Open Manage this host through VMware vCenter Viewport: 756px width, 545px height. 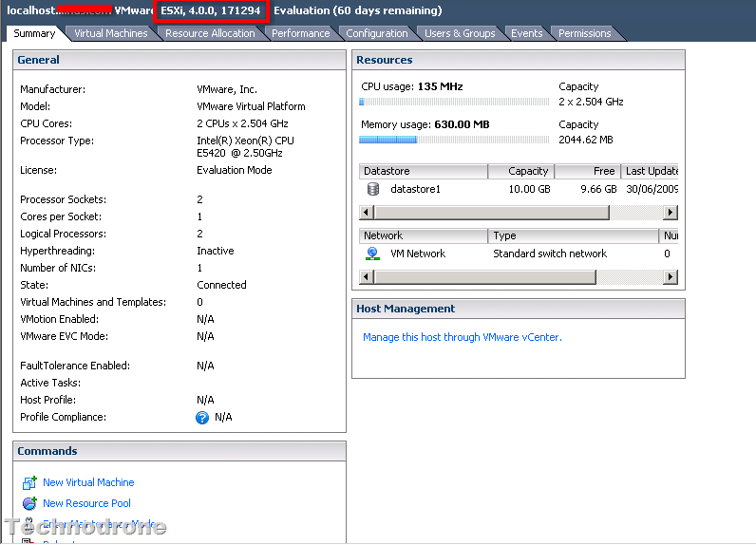(463, 337)
